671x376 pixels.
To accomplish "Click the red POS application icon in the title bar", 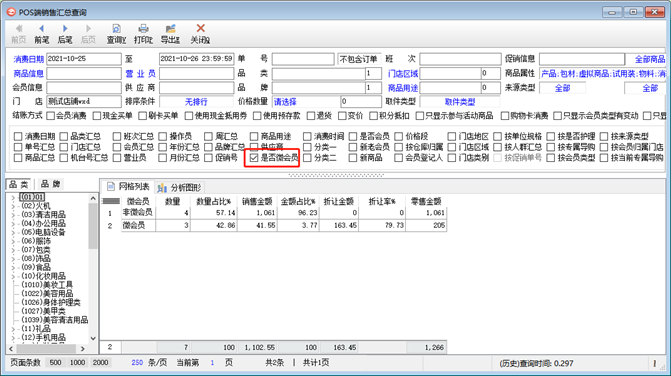I will [11, 12].
